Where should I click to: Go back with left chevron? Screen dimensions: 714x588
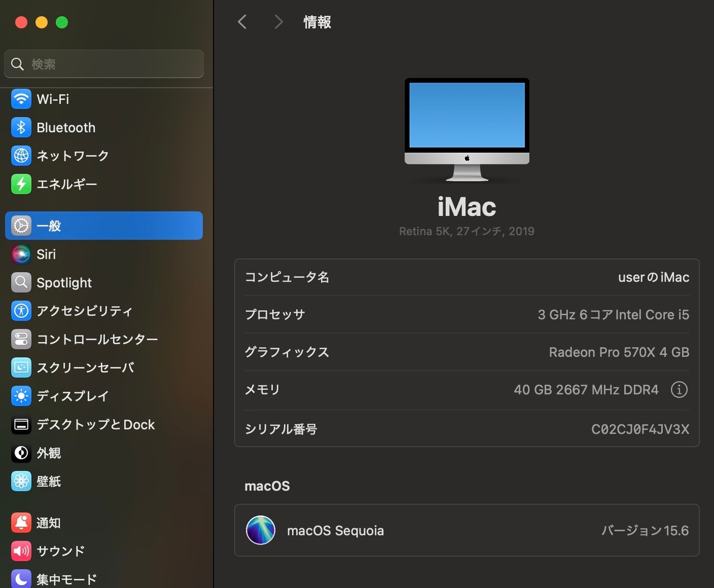coord(242,22)
